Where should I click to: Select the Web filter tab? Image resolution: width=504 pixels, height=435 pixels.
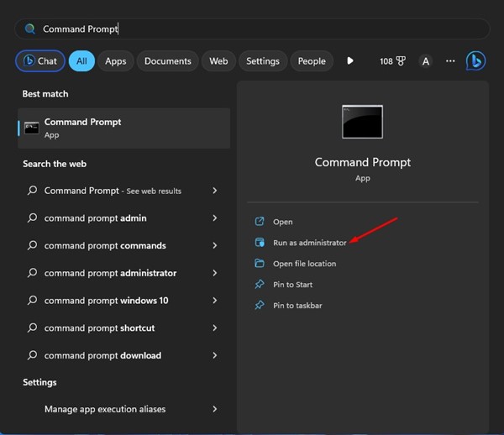click(x=218, y=60)
